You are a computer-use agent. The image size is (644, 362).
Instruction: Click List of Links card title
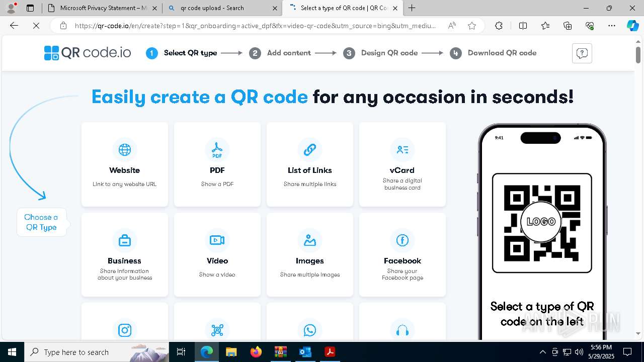click(x=310, y=170)
